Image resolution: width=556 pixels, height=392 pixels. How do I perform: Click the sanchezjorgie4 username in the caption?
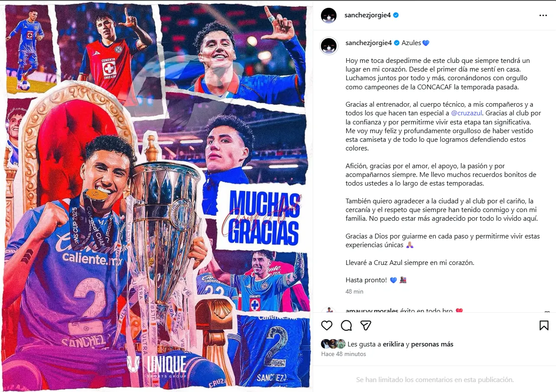pyautogui.click(x=368, y=43)
